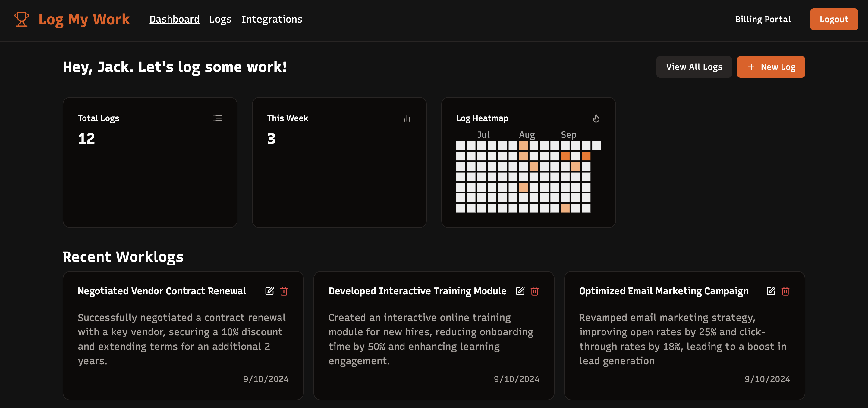Image resolution: width=868 pixels, height=408 pixels.
Task: Delete the Optimized Email Marketing Campaign log
Action: 785,291
